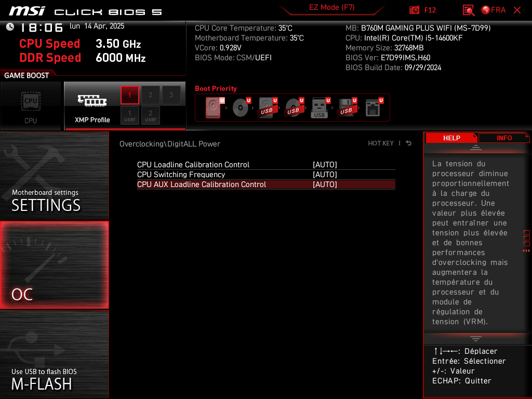Click the MSI logo
532x399 pixels.
click(x=27, y=11)
